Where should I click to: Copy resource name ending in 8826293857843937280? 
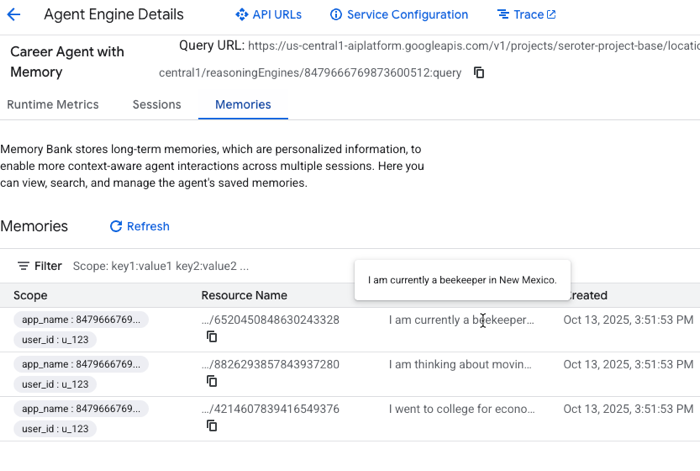[212, 381]
